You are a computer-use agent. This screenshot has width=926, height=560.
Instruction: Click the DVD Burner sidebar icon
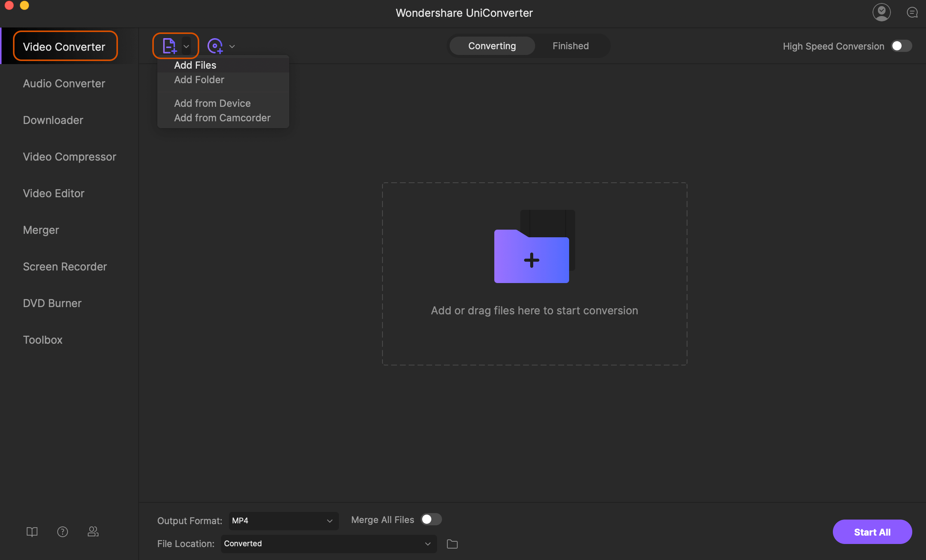(x=52, y=303)
